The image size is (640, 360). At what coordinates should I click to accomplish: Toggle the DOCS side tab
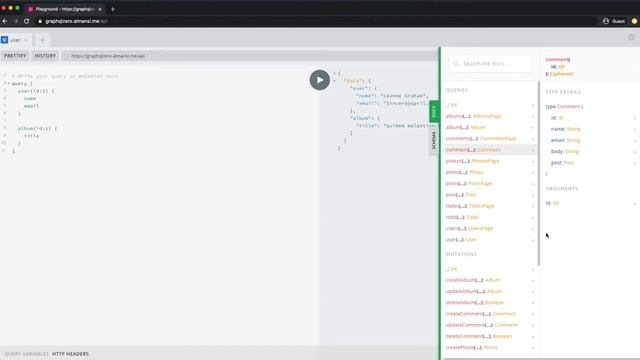434,111
